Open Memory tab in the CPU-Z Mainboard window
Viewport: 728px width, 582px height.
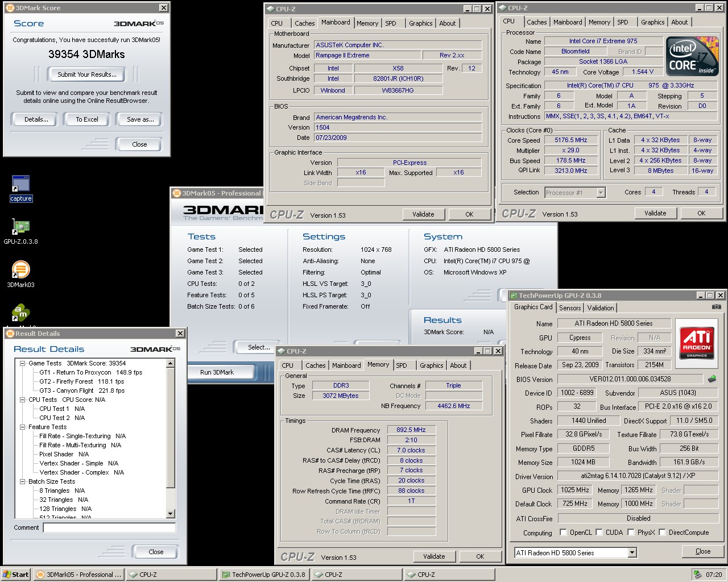(367, 23)
